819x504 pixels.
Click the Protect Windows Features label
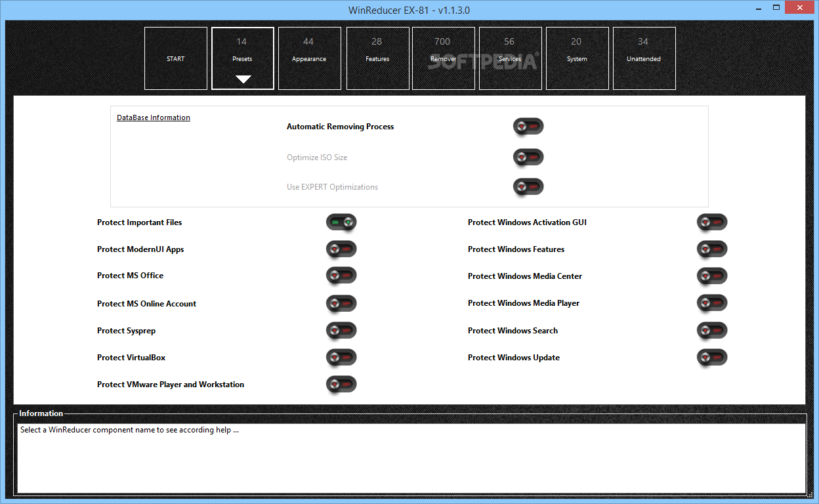tap(516, 249)
